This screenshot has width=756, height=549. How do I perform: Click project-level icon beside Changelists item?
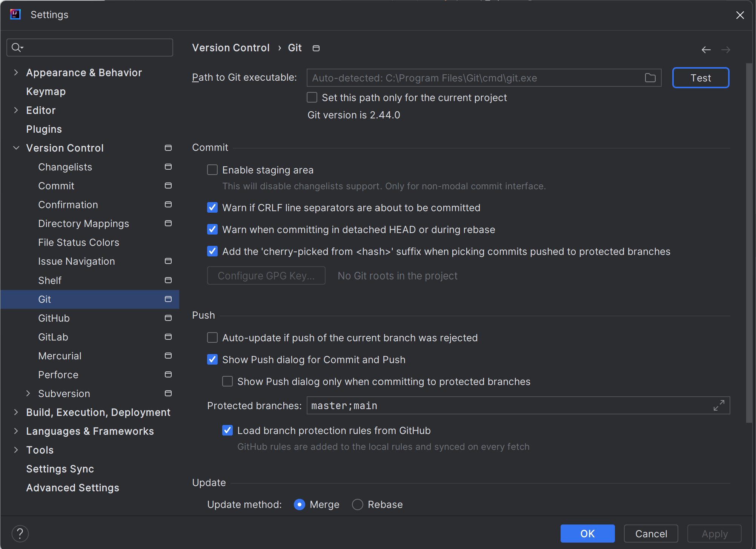point(168,167)
